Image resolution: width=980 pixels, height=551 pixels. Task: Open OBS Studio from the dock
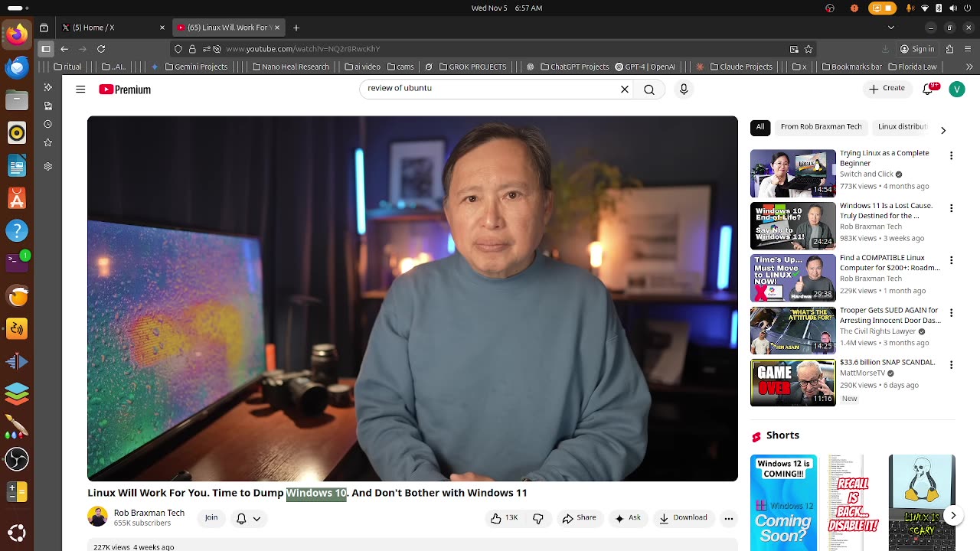tap(17, 459)
